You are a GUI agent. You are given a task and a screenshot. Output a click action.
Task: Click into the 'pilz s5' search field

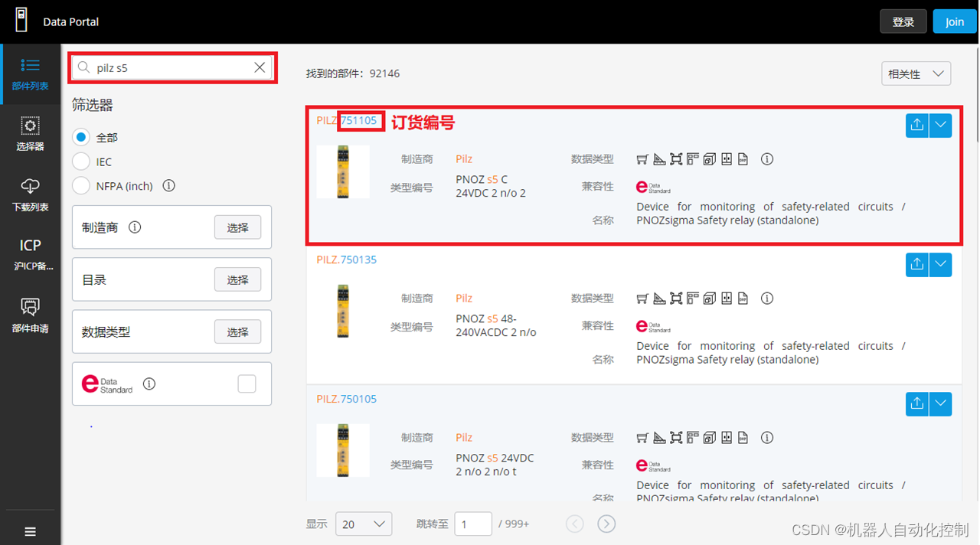pyautogui.click(x=172, y=67)
